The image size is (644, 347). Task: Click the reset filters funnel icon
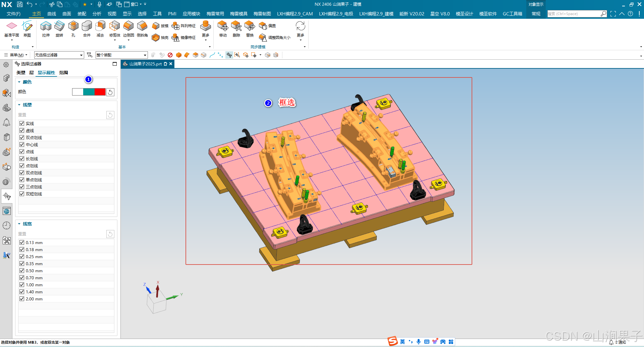pyautogui.click(x=90, y=55)
